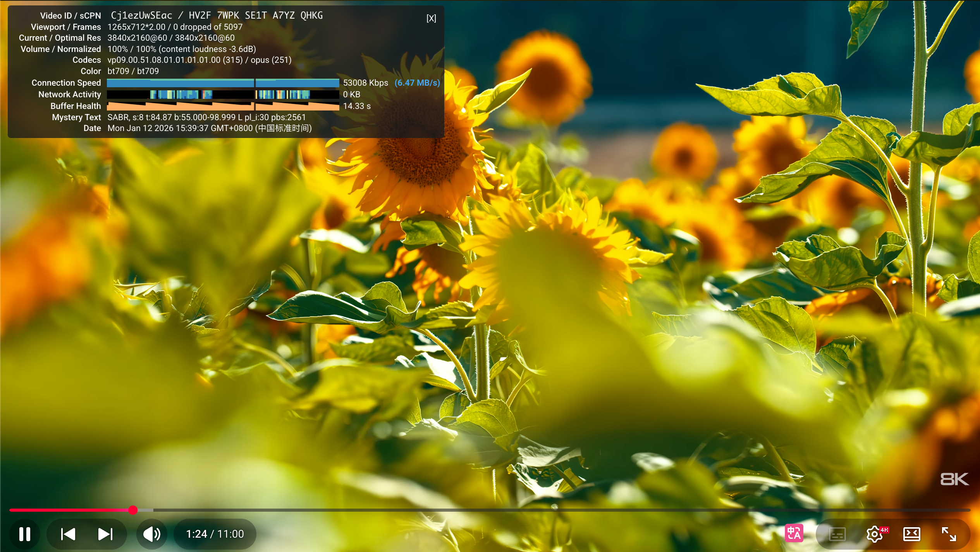Skip to the previous video
980x552 pixels.
[68, 534]
